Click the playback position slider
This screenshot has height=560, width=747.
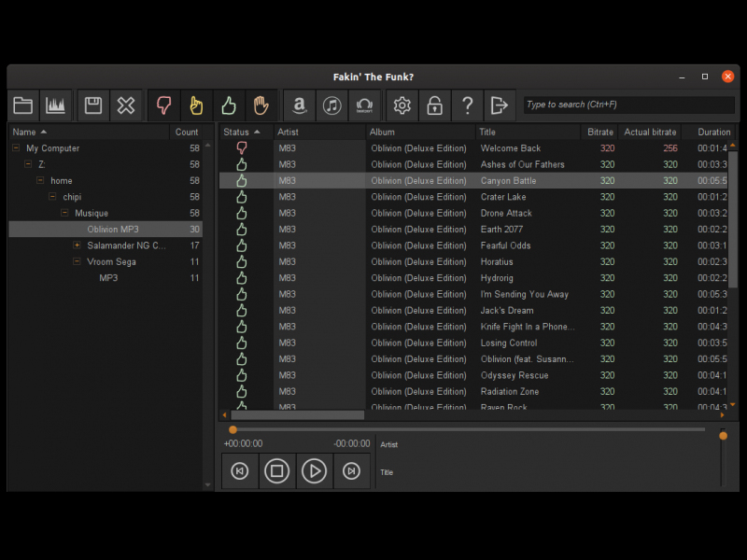pyautogui.click(x=467, y=429)
